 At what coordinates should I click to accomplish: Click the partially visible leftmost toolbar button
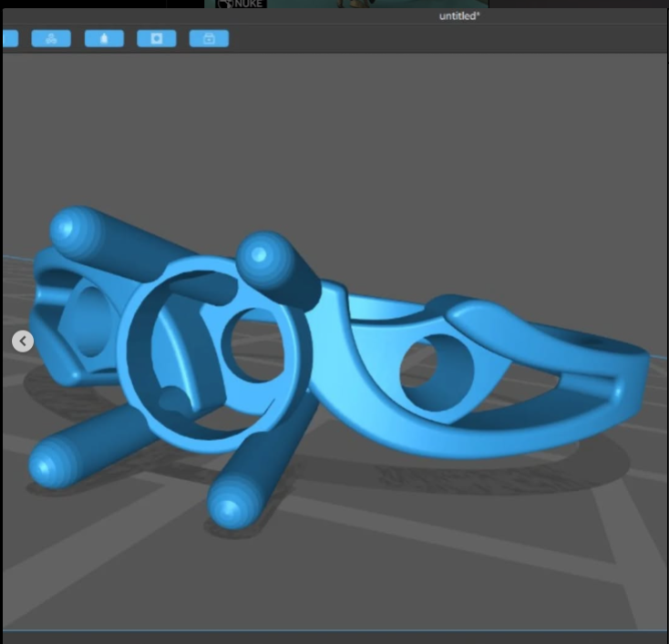(9, 38)
